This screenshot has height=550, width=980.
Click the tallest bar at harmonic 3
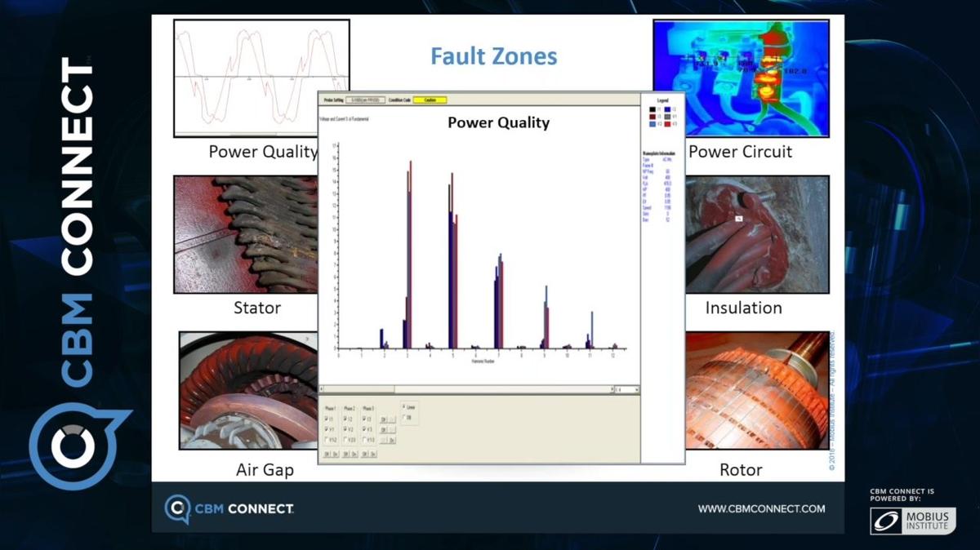(411, 255)
